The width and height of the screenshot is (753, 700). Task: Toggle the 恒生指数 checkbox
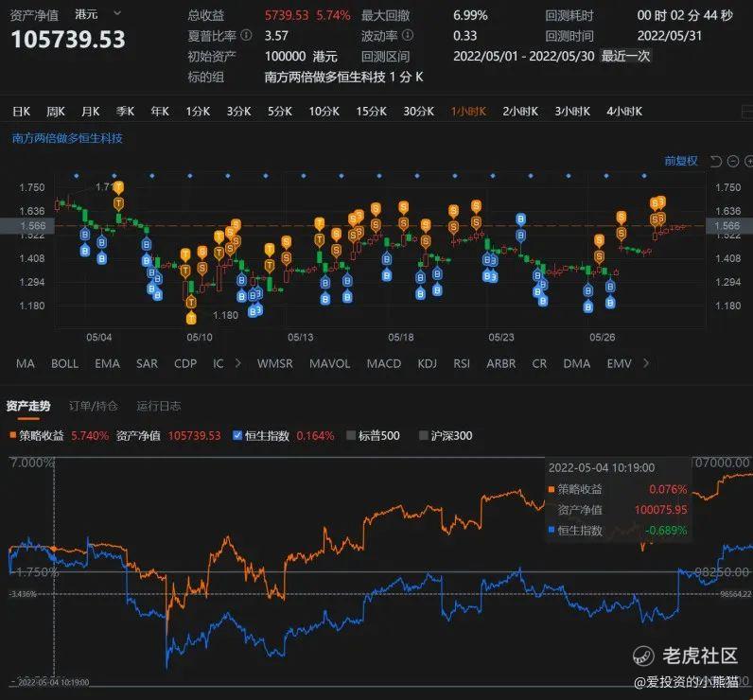237,435
